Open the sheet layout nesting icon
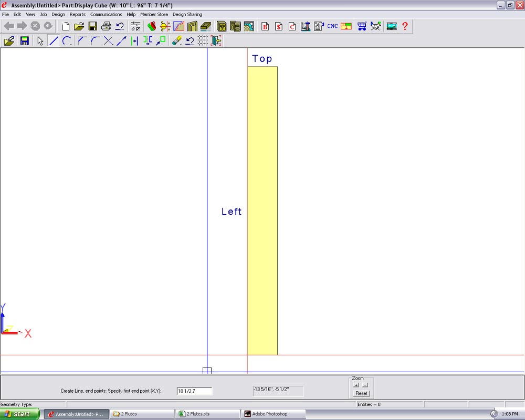 point(346,26)
